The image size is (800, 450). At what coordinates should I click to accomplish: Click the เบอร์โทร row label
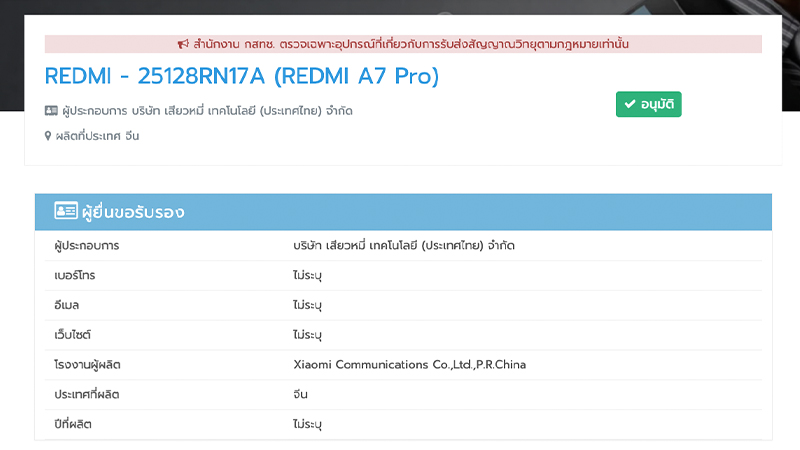click(x=74, y=276)
